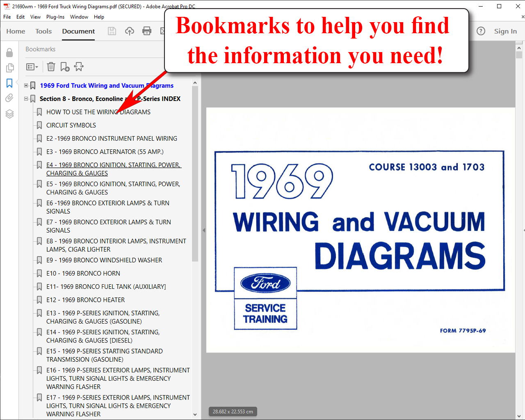Screen dimensions: 525x420
Task: Open E2 Bronco Instrument Panel Wiring bookmark
Action: click(x=112, y=139)
